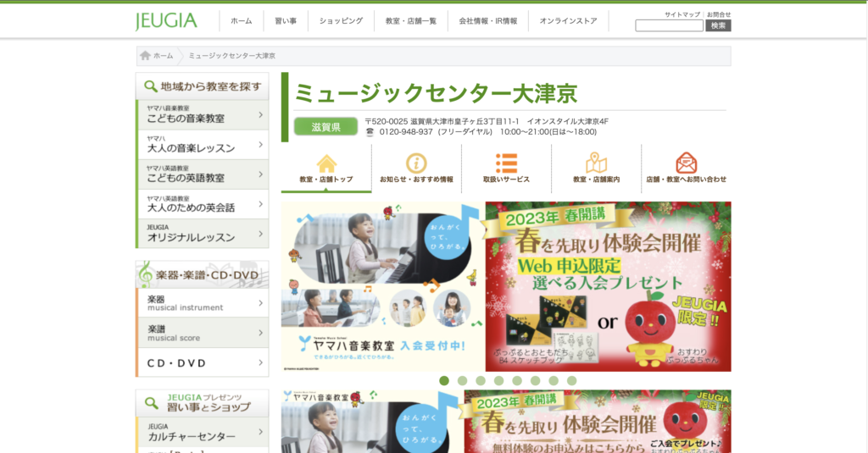
Task: Expand こどもの音楽教室 arrow
Action: [261, 114]
